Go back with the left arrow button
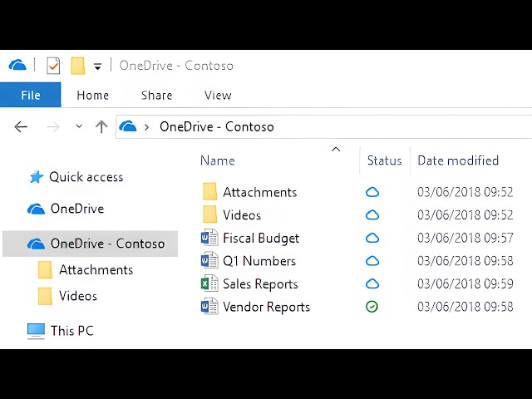Screen dimensions: 532x399 [21, 127]
